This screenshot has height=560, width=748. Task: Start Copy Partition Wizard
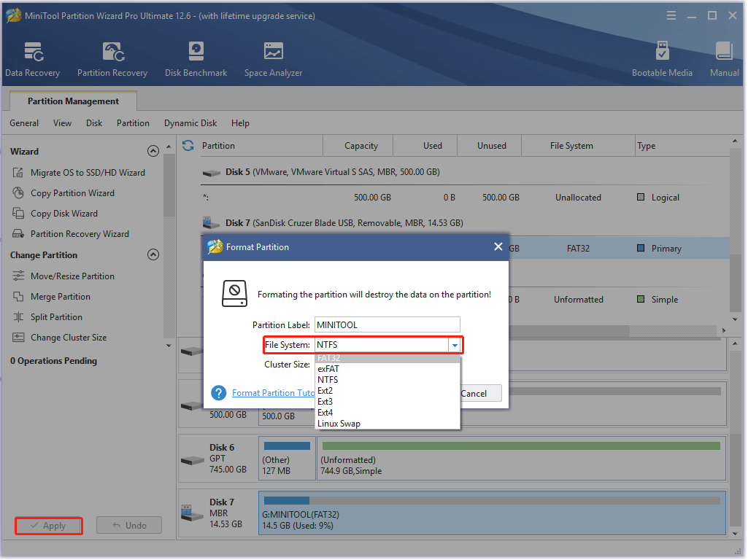(x=72, y=193)
